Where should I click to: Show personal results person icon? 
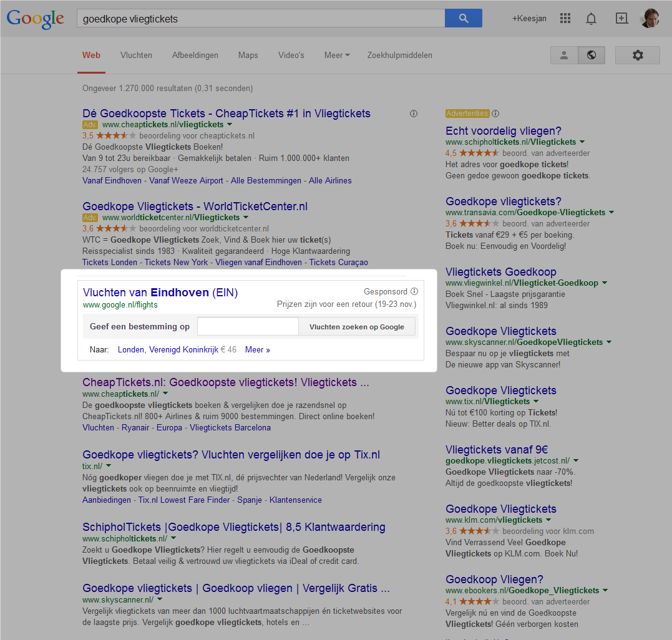564,56
